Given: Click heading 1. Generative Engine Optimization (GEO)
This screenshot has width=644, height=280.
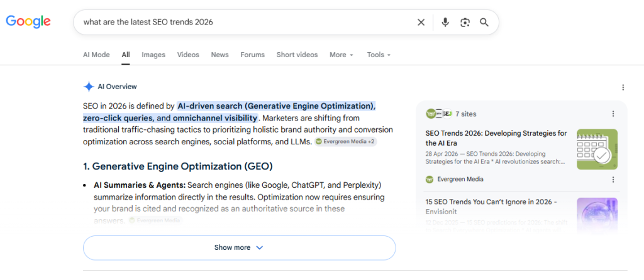Looking at the screenshot, I should point(178,166).
